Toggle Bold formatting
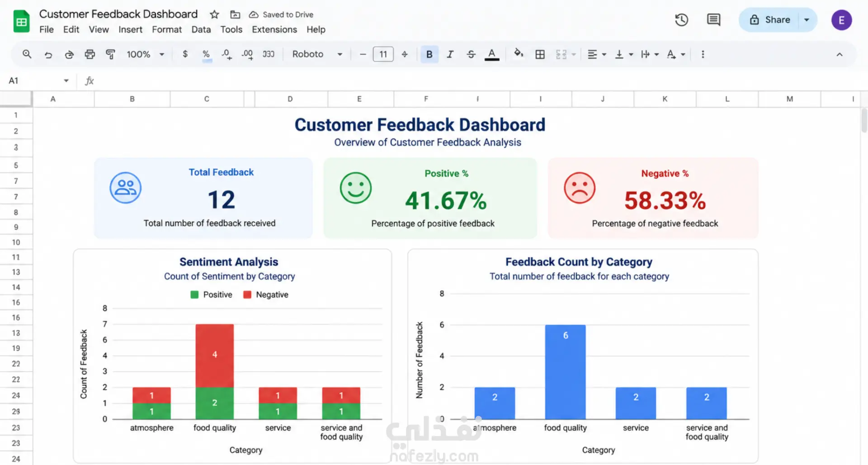 (429, 54)
